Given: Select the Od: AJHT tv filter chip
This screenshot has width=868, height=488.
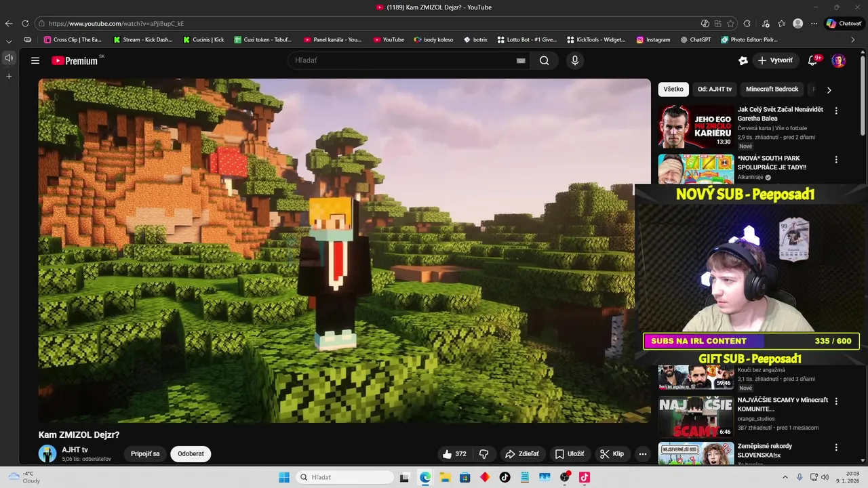Looking at the screenshot, I should 715,89.
